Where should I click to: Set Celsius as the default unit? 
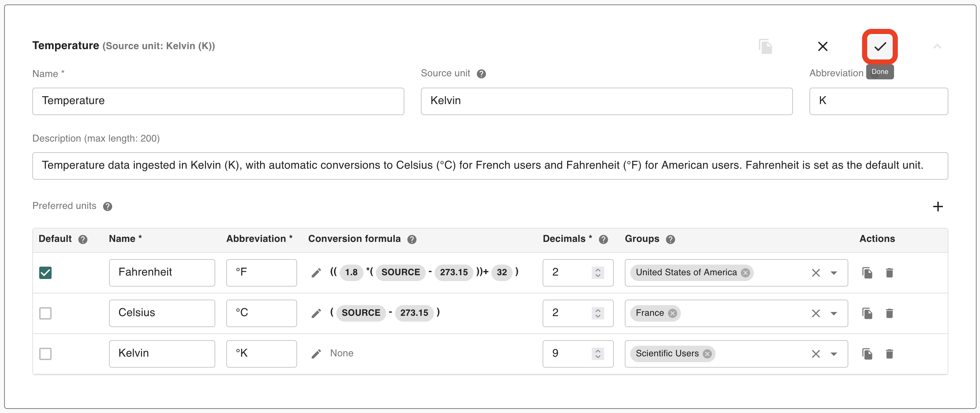(45, 313)
